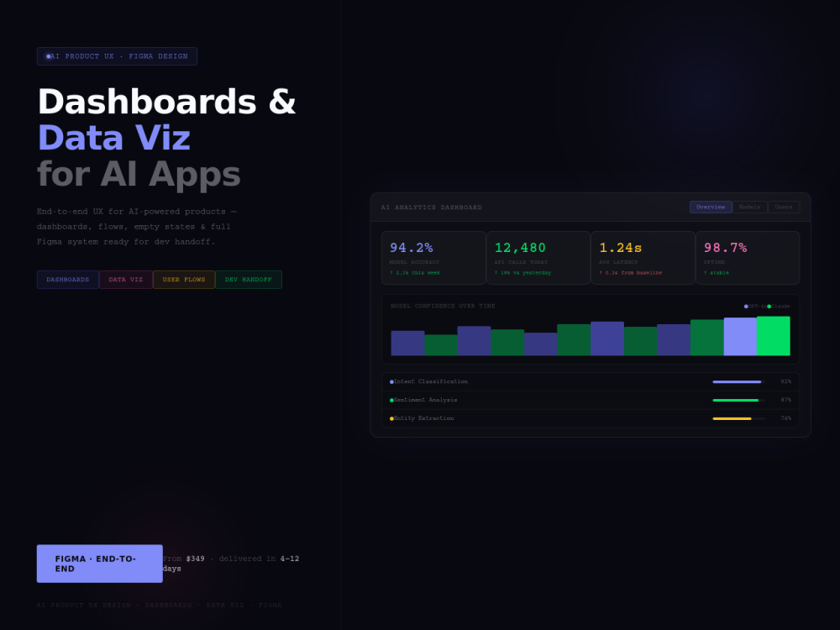Click the '87%' value
840x630 pixels.
tap(786, 400)
